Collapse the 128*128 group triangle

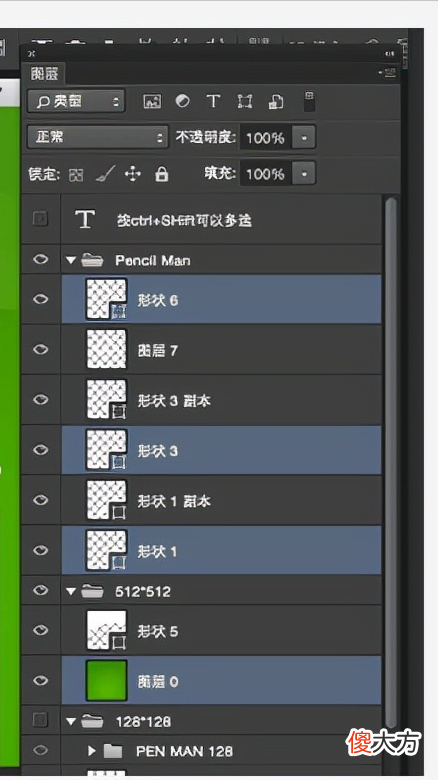71,721
